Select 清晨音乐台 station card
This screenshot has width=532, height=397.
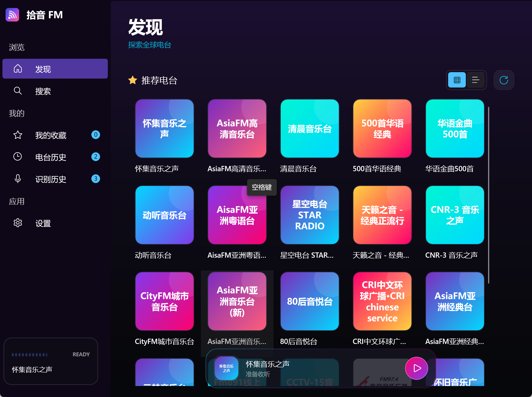point(310,129)
